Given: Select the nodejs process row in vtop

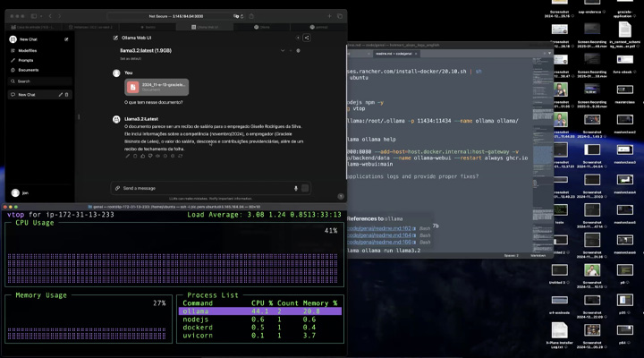Looking at the screenshot, I should pos(260,320).
